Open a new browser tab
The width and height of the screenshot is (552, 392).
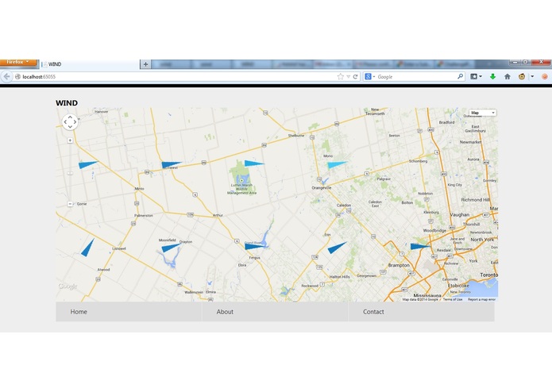pyautogui.click(x=145, y=64)
